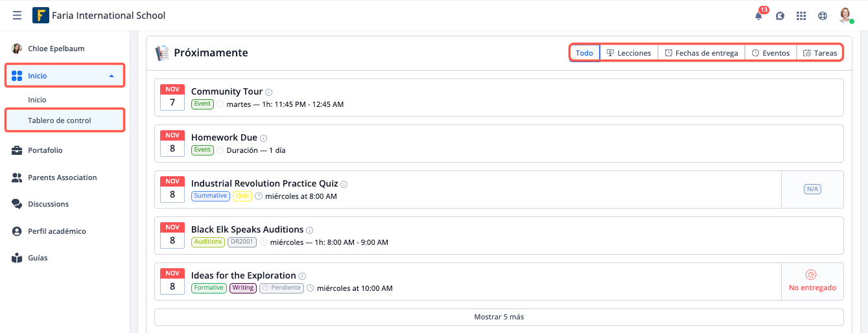The image size is (868, 333).
Task: Go to Portafolio in the sidebar
Action: 45,150
